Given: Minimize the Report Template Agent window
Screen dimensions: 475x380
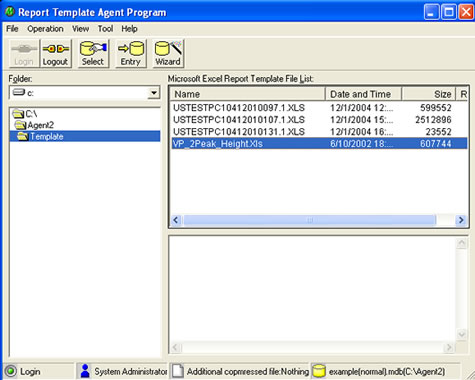Looking at the screenshot, I should point(431,12).
